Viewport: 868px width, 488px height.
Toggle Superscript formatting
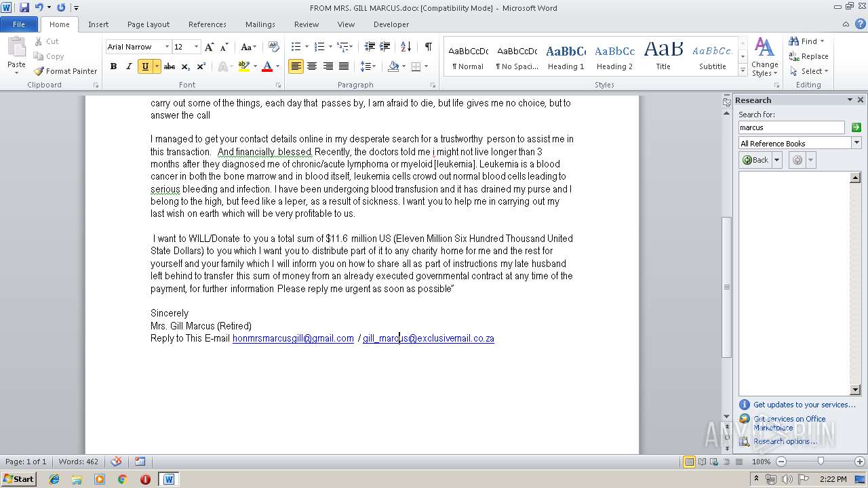tap(201, 66)
